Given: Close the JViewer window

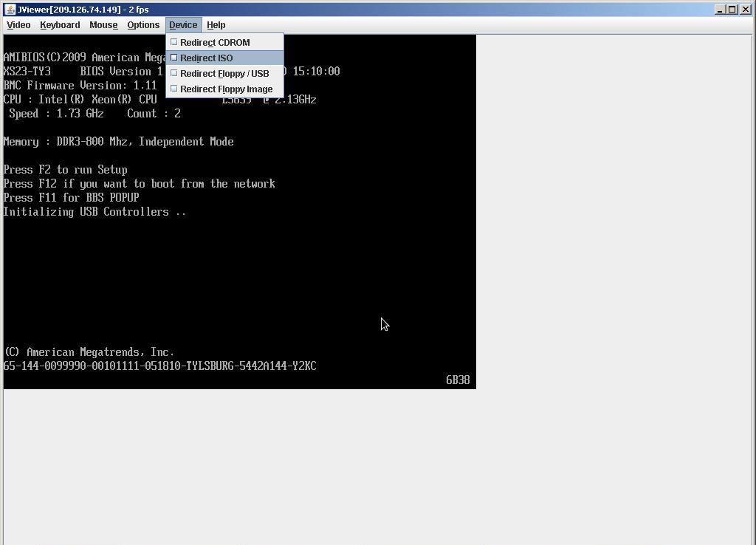Looking at the screenshot, I should click(x=744, y=10).
